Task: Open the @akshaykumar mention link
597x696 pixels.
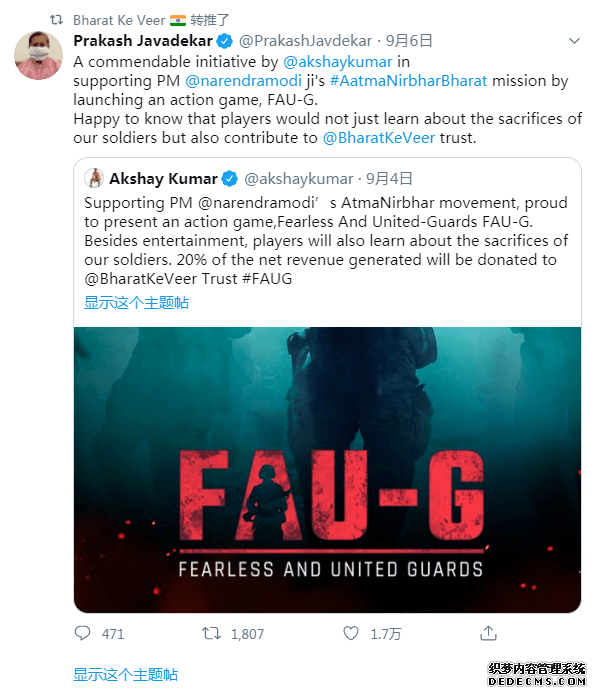Action: [338, 62]
